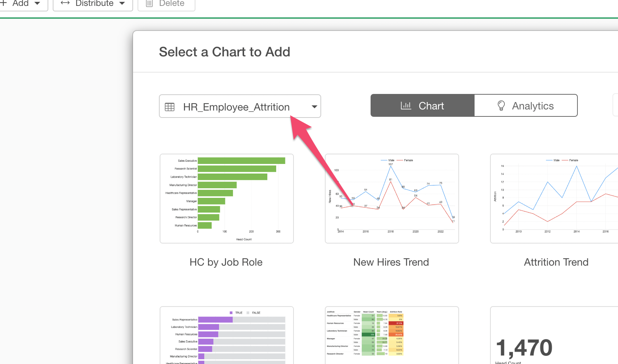
Task: Open the HR_Employee_Attrition data frame dropdown
Action: tap(240, 106)
